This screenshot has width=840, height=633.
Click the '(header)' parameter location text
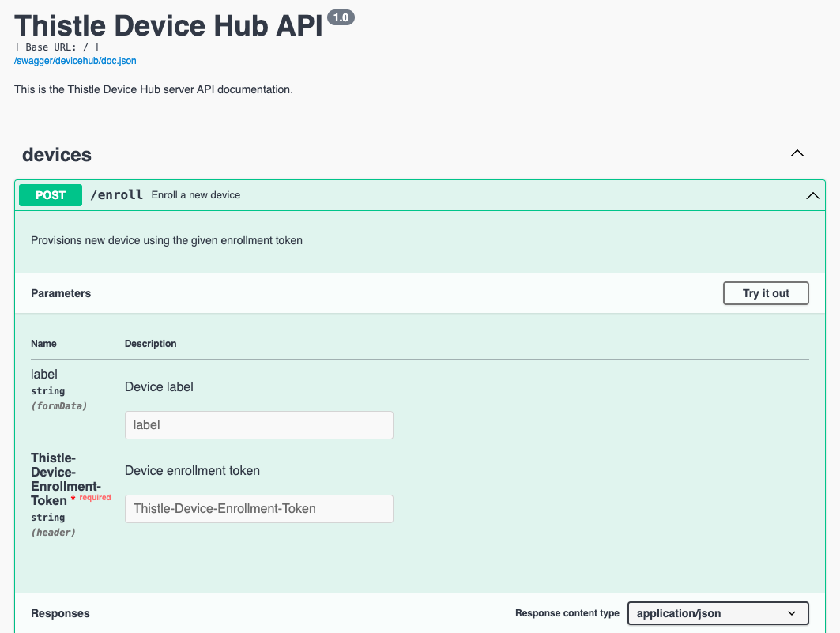click(x=53, y=533)
